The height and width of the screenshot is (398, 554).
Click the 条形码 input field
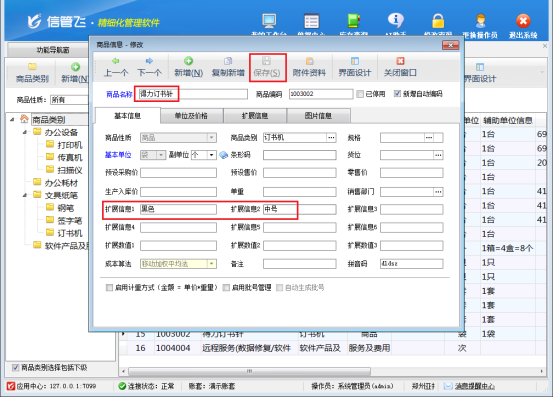coord(300,155)
